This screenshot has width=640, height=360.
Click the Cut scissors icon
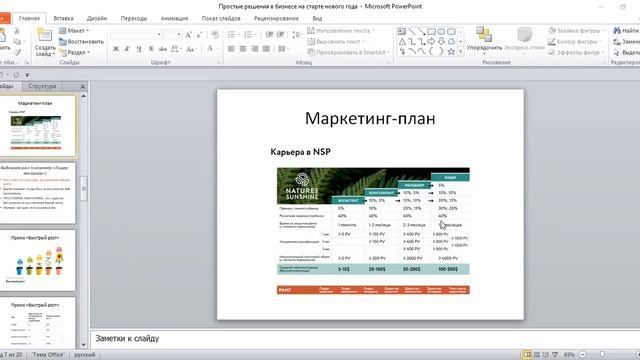pos(17,31)
